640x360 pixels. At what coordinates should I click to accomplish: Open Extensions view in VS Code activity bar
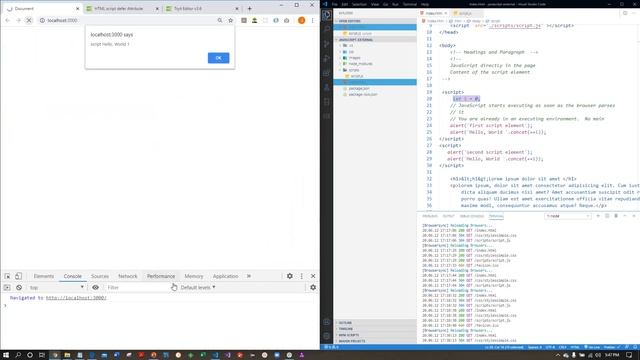pos(327,73)
